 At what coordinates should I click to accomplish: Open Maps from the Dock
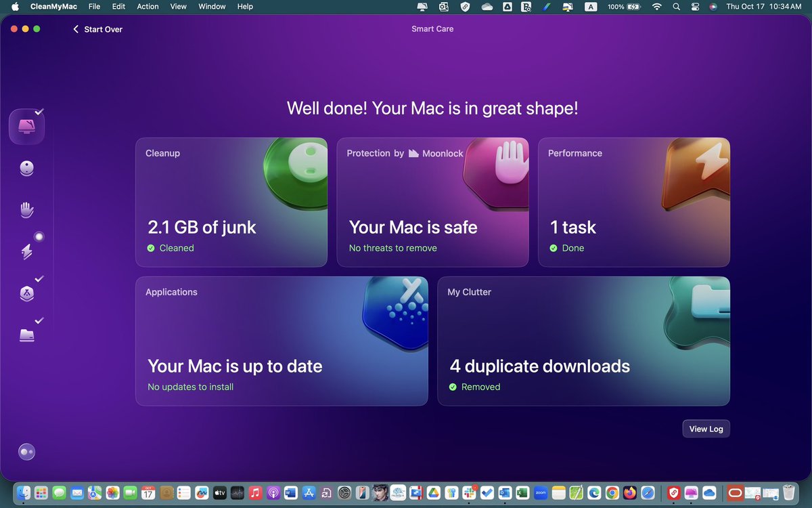(95, 492)
